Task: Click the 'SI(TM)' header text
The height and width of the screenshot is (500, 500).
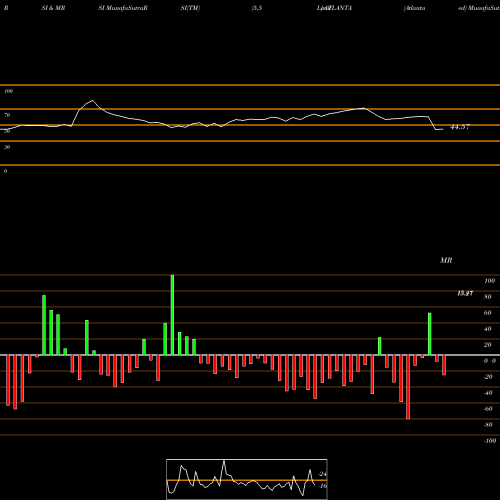Action: (x=190, y=8)
